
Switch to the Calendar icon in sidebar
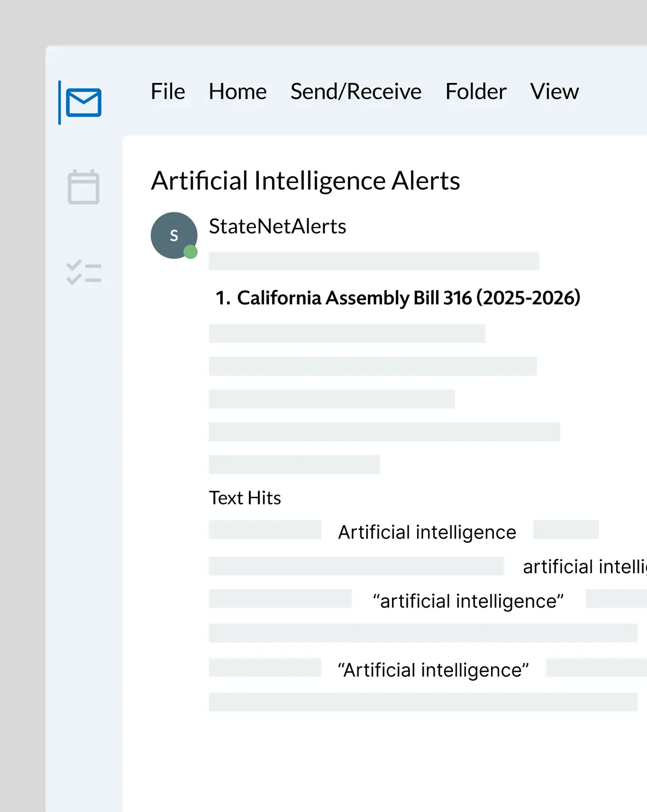[83, 187]
